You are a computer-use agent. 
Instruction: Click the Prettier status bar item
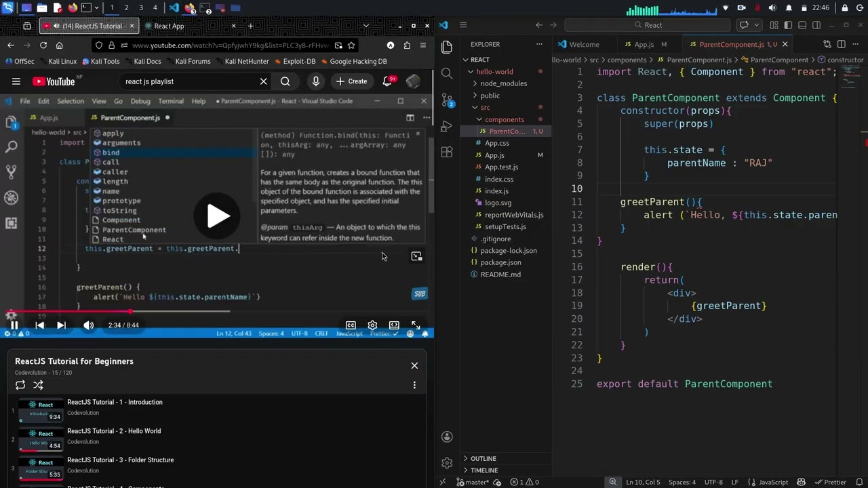tap(830, 483)
